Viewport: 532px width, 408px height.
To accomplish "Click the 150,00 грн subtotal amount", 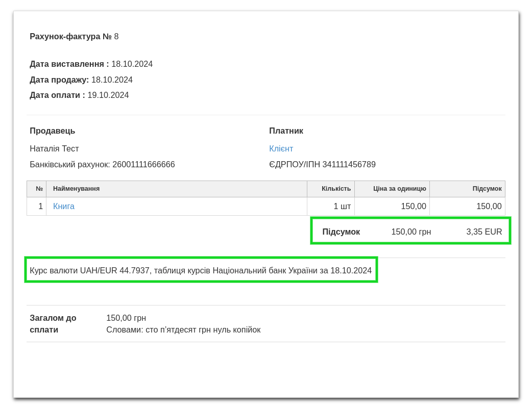I will tap(411, 232).
